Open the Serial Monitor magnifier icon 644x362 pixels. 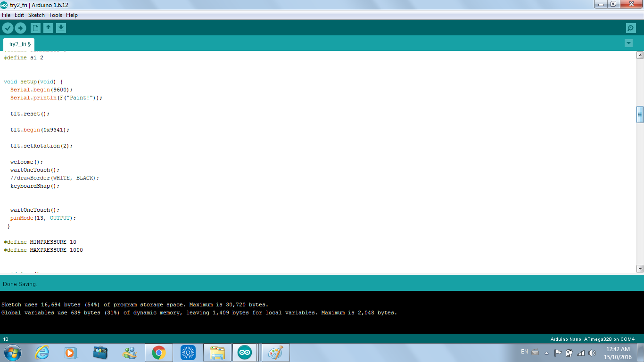coord(631,28)
